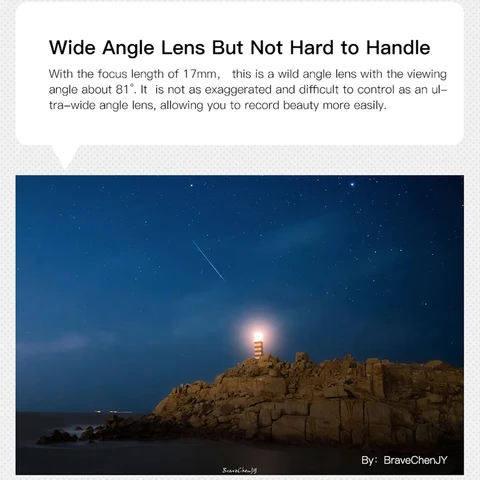Click the distant ship lights on horizon
Viewport: 480px width, 480px height.
113,412
